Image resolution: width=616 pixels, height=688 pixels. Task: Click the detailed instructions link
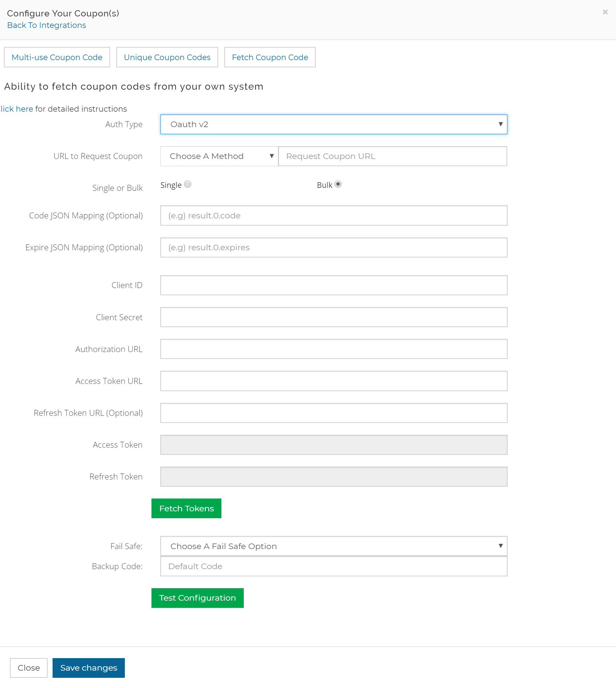point(16,109)
